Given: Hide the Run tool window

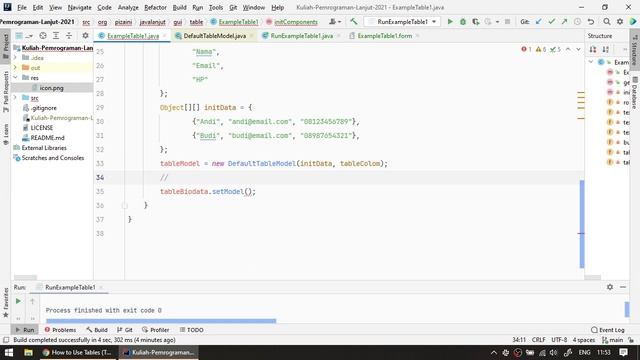Looking at the screenshot, I should (623, 287).
